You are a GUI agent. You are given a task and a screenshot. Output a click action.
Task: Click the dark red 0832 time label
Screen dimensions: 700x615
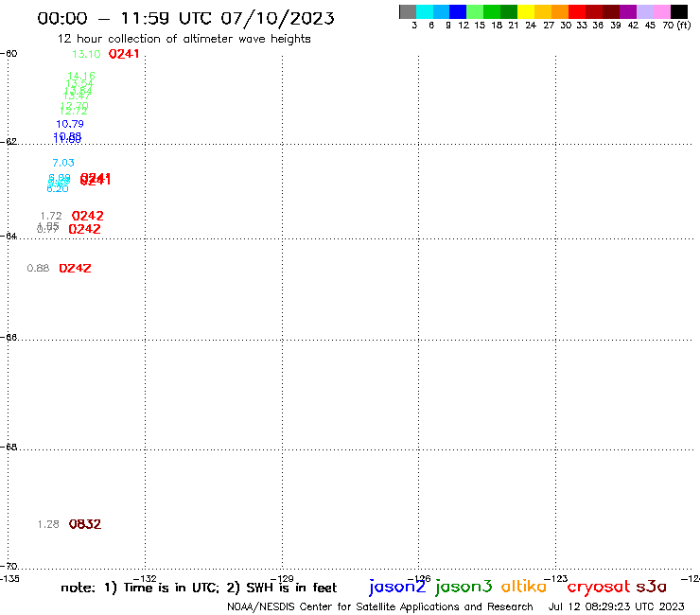[x=85, y=524]
